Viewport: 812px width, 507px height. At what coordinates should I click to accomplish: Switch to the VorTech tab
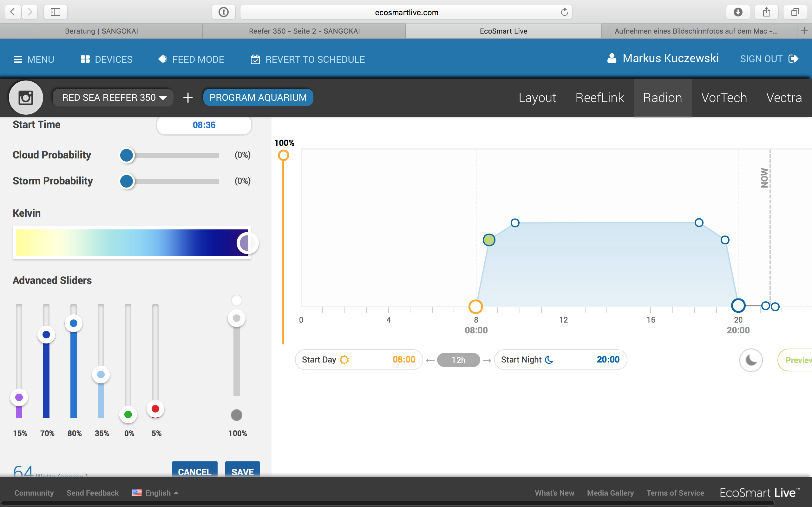click(x=724, y=98)
